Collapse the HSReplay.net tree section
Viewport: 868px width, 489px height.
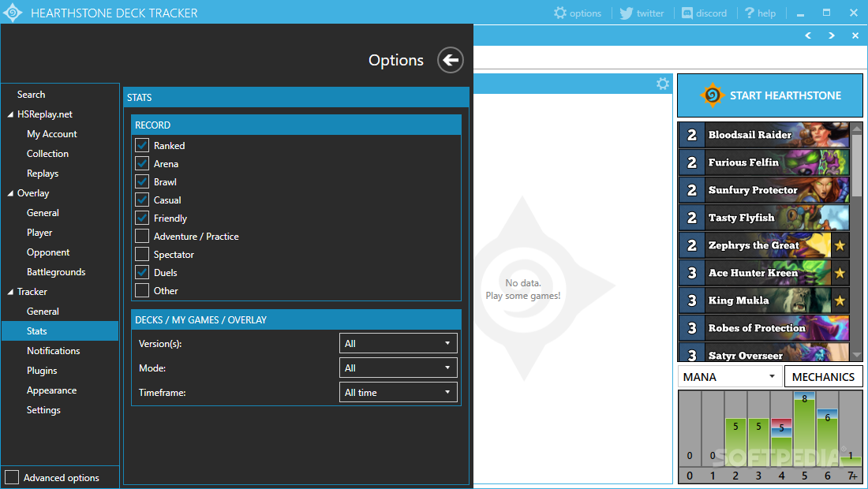10,114
